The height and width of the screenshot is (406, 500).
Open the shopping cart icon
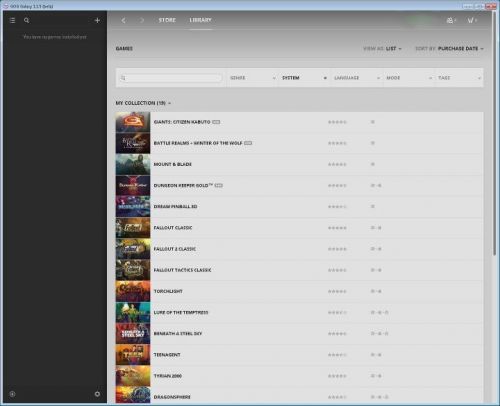point(472,20)
